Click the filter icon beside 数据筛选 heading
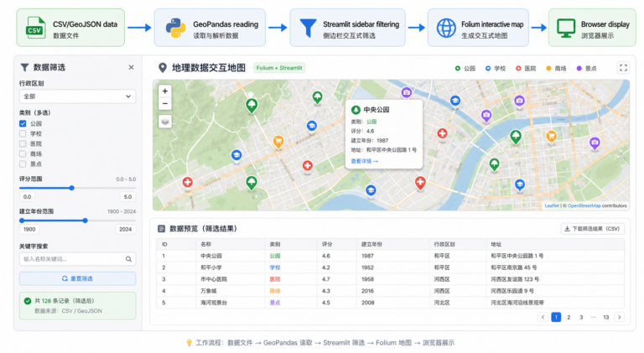This screenshot has height=353, width=644. click(x=24, y=67)
